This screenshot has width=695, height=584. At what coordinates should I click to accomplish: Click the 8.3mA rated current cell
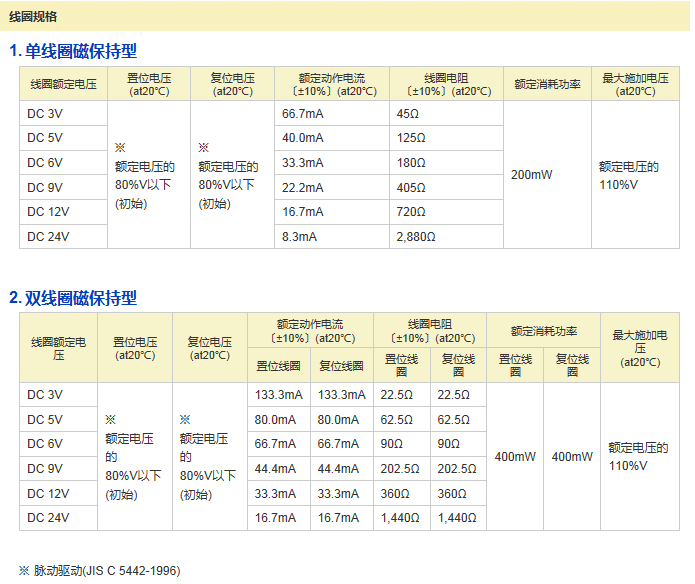(299, 236)
